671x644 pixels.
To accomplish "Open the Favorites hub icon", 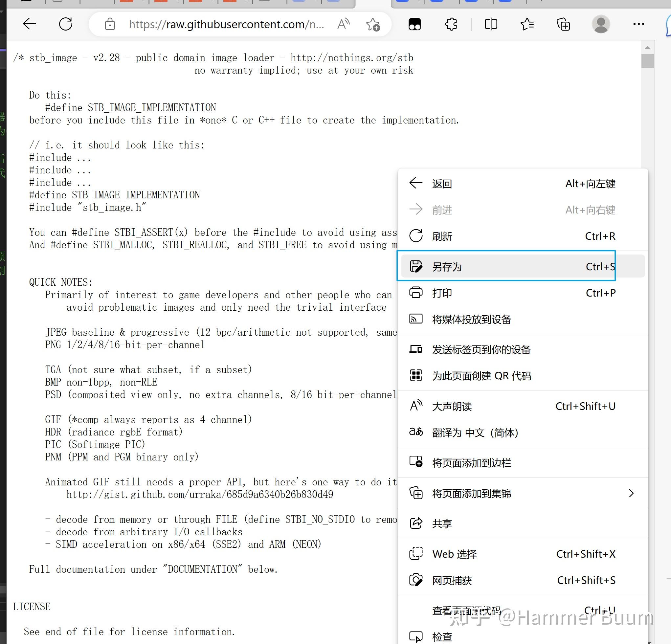I will 527,24.
